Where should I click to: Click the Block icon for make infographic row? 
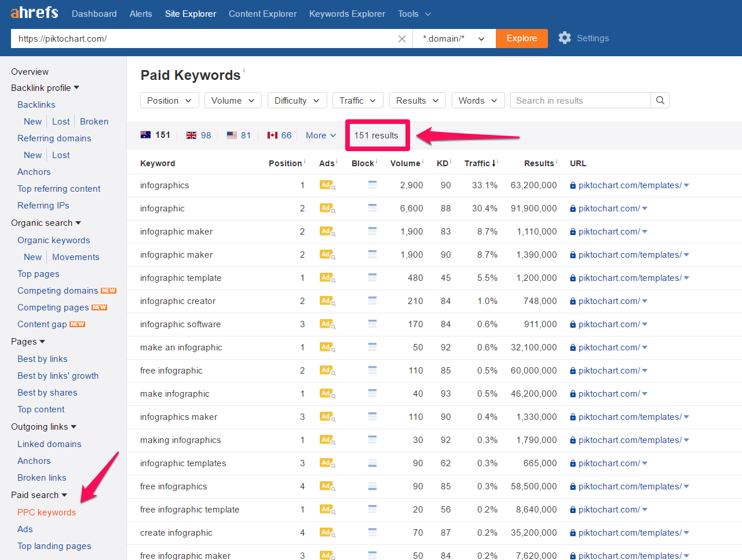point(372,393)
